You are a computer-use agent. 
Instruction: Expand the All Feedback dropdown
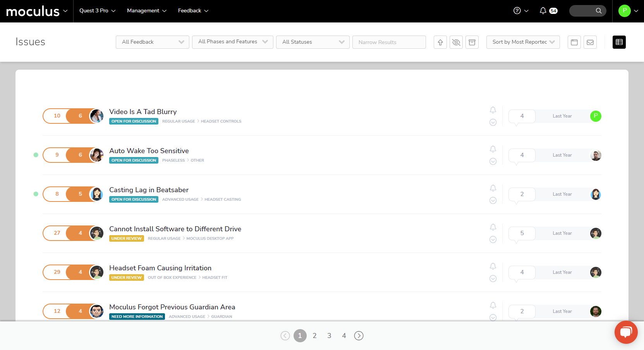pyautogui.click(x=152, y=42)
